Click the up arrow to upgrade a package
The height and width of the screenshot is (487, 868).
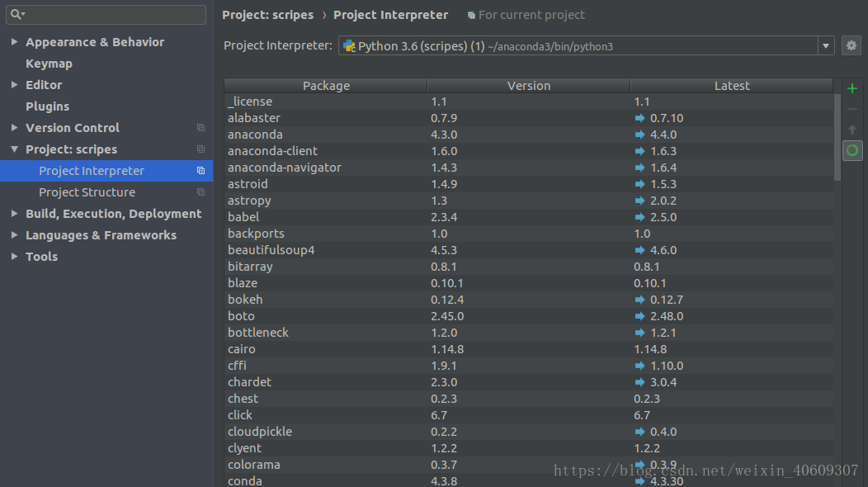click(x=852, y=130)
